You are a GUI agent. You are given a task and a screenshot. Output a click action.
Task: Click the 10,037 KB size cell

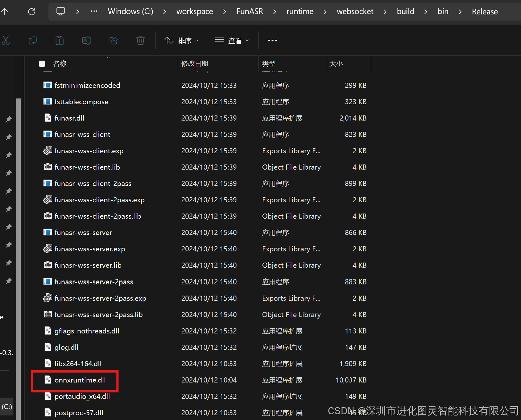tap(351, 380)
